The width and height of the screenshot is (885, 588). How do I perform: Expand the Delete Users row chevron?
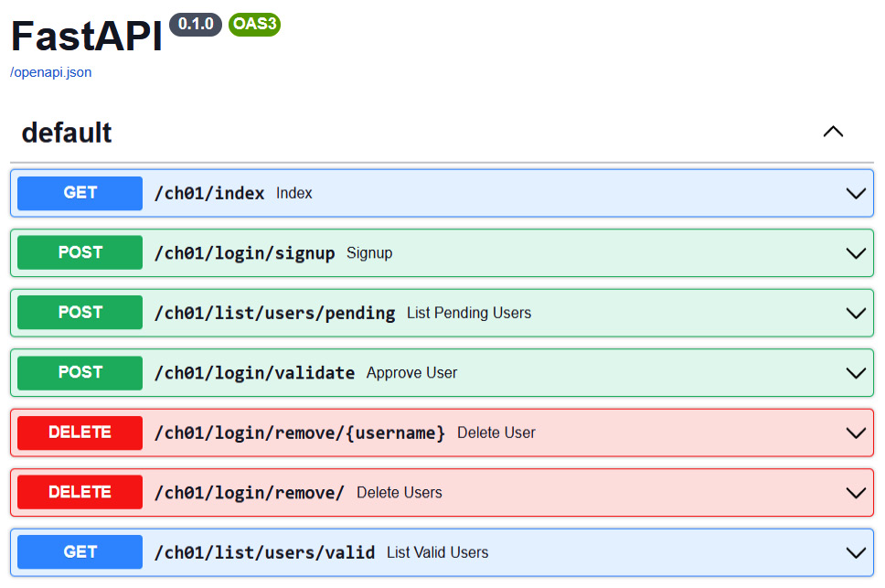[856, 493]
